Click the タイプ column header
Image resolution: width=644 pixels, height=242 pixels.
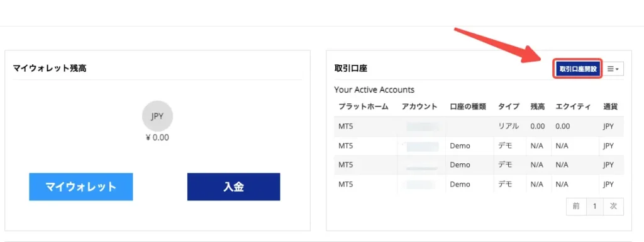(509, 107)
